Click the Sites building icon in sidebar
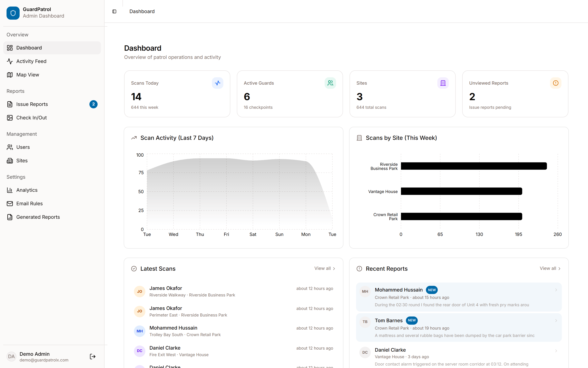Viewport: 588px width, 368px height. coord(10,161)
